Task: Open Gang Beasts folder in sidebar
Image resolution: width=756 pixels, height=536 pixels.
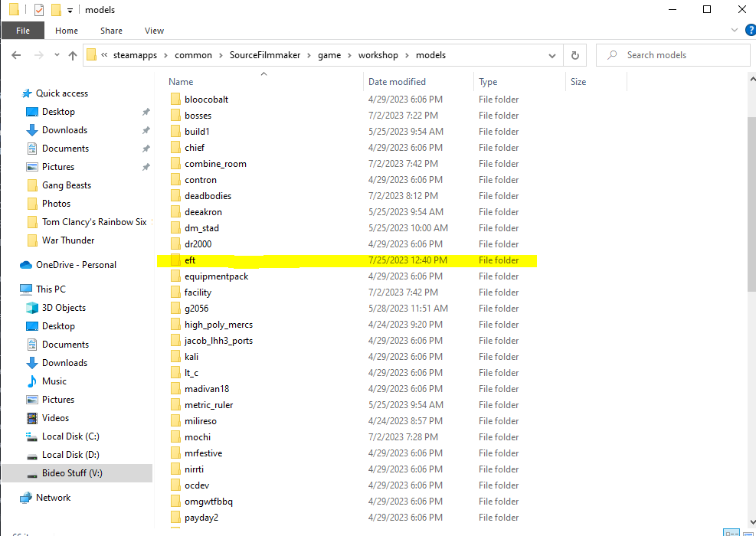Action: coord(67,185)
